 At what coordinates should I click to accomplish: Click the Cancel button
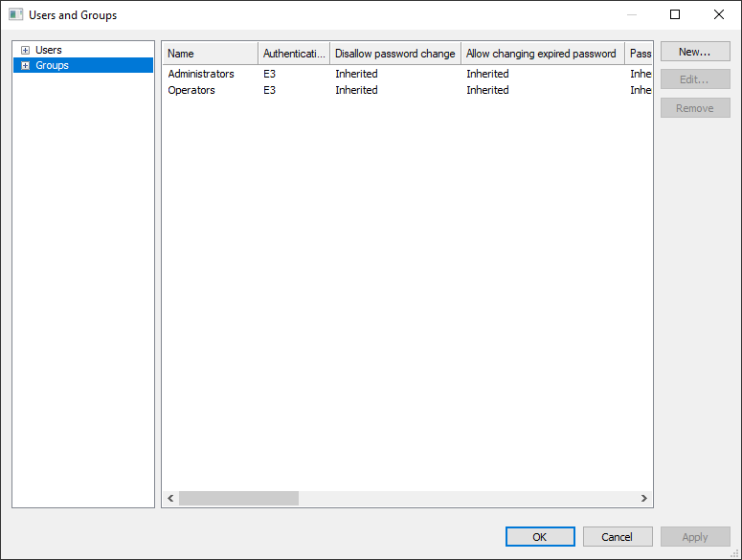tap(618, 537)
